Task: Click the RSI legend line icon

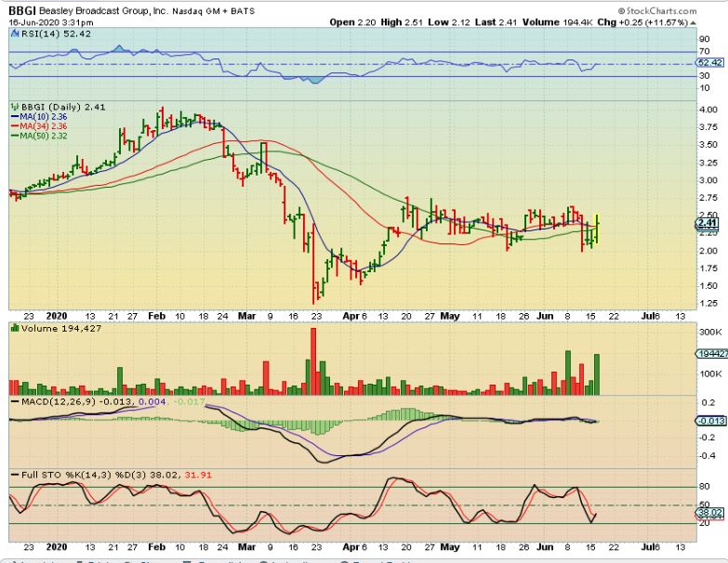Action: click(15, 33)
